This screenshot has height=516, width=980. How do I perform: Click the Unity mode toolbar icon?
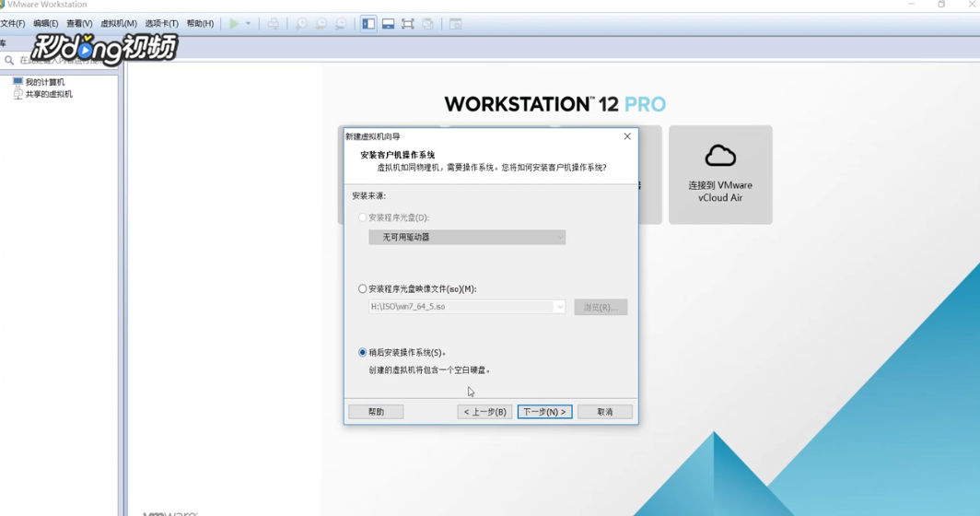click(x=428, y=24)
